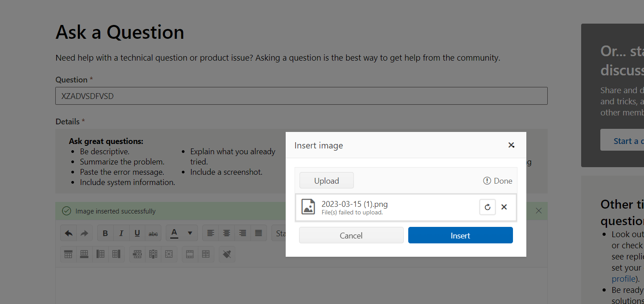This screenshot has height=304, width=644.
Task: Click the File(s) failed to upload message
Action: (x=352, y=213)
